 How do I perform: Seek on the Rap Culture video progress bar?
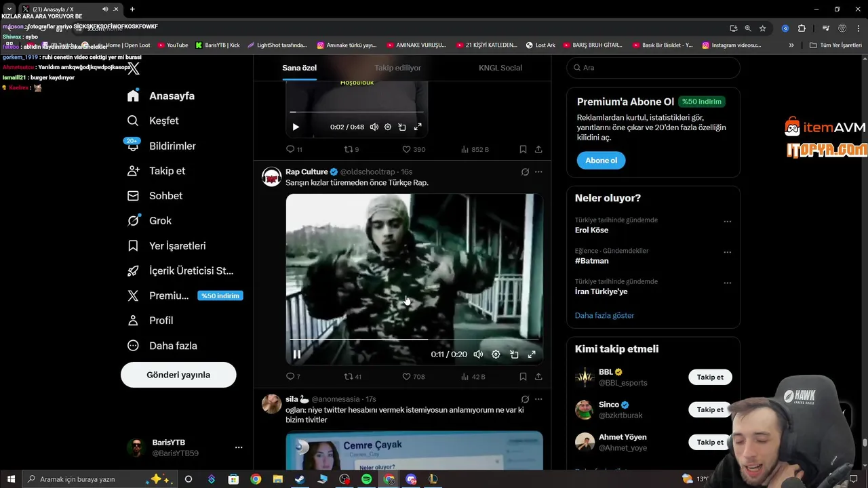[414, 339]
